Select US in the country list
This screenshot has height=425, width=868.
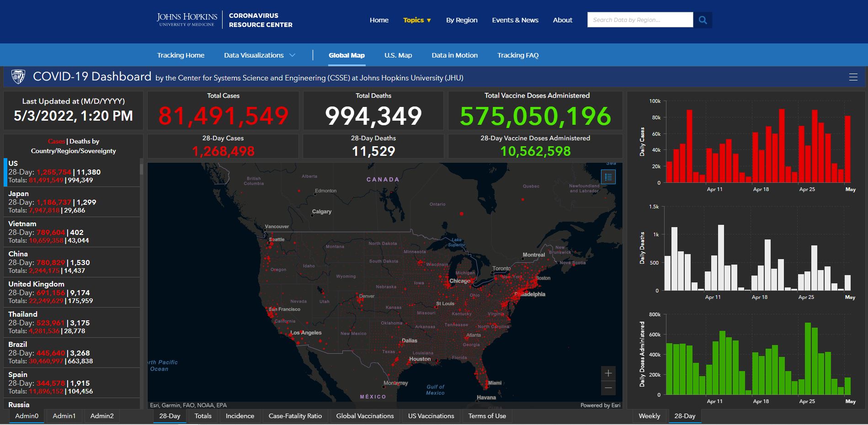click(72, 172)
